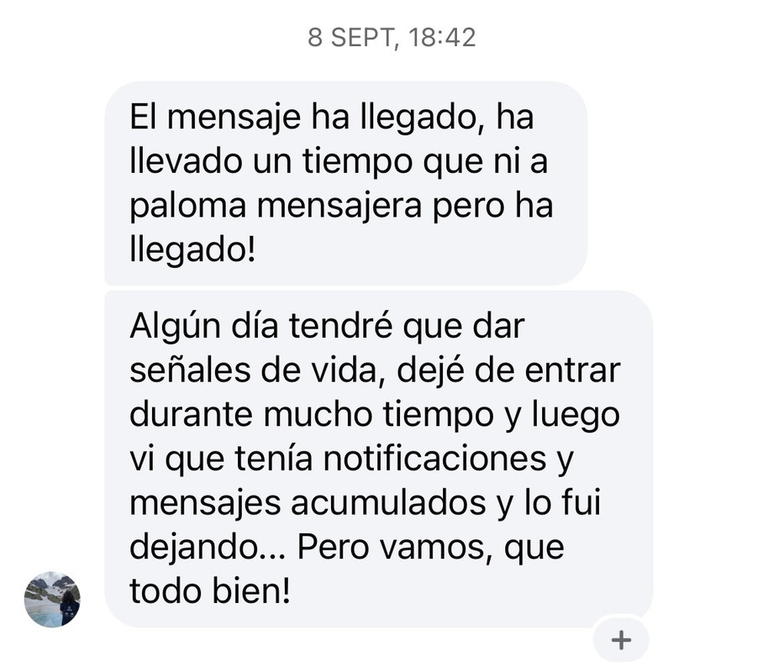Viewport: 784px width, 672px height.
Task: Click the word 'durante' in second message
Action: pyautogui.click(x=191, y=414)
